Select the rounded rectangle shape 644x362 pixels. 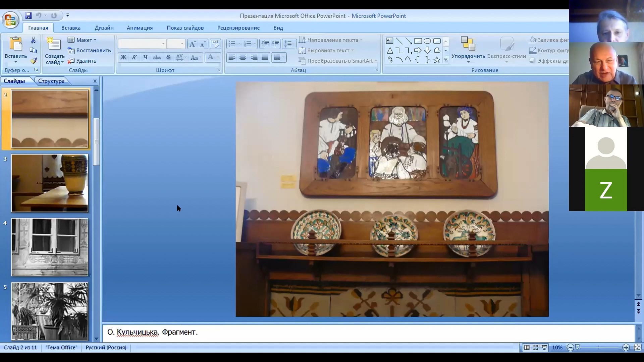click(437, 41)
